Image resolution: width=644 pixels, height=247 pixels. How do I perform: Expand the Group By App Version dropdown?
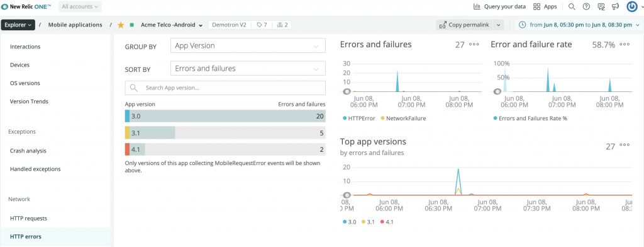[248, 46]
